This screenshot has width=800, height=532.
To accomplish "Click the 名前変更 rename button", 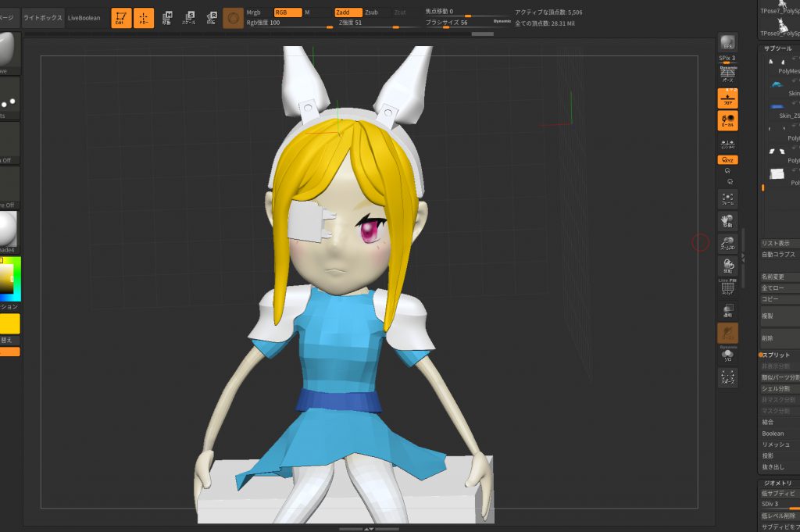I will click(x=780, y=277).
